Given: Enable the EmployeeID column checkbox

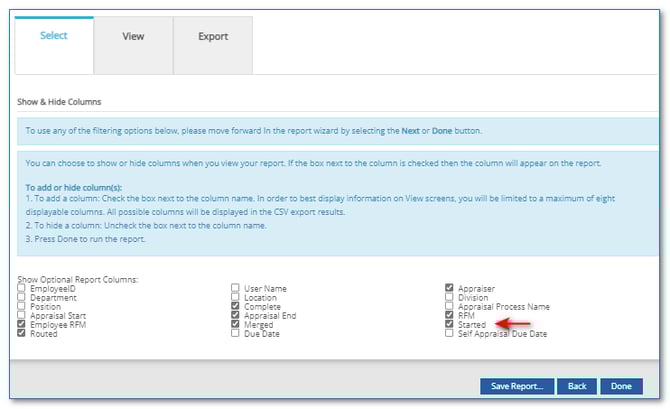Looking at the screenshot, I should coord(22,288).
